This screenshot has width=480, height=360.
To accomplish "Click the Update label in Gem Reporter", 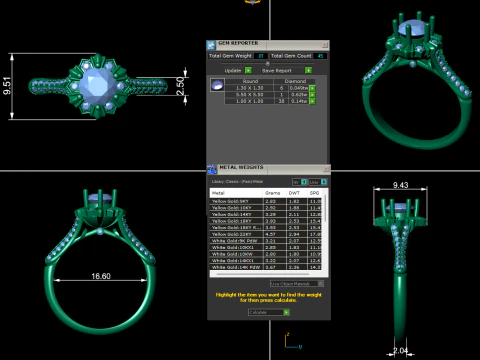I will coord(233,71).
